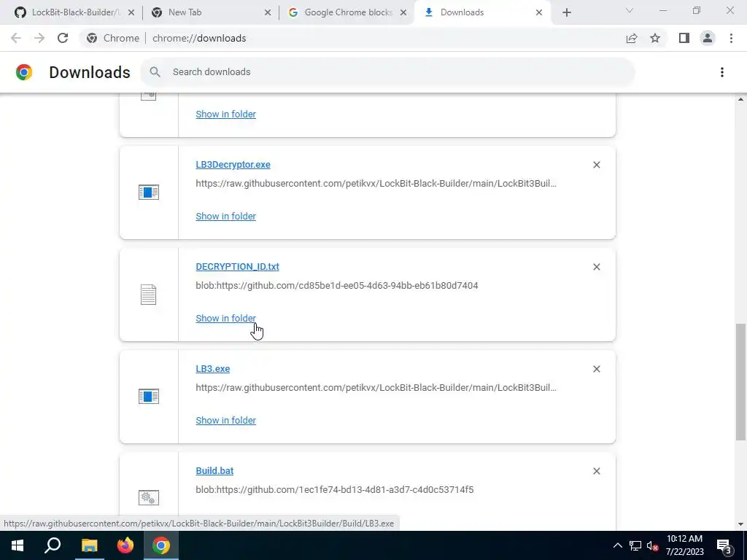Remove LB3Decryptor.exe from the list
The width and height of the screenshot is (747, 560).
597,165
